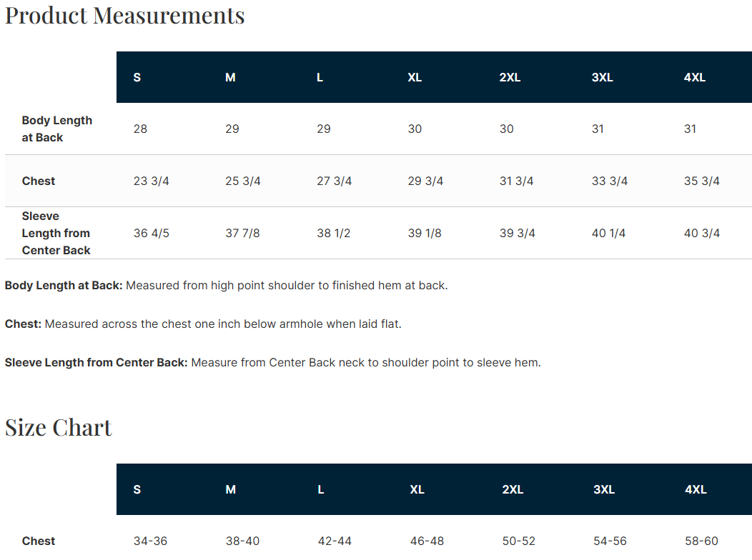Click the Sleeve Length from Center Back row label
This screenshot has width=752, height=560.
click(x=56, y=233)
